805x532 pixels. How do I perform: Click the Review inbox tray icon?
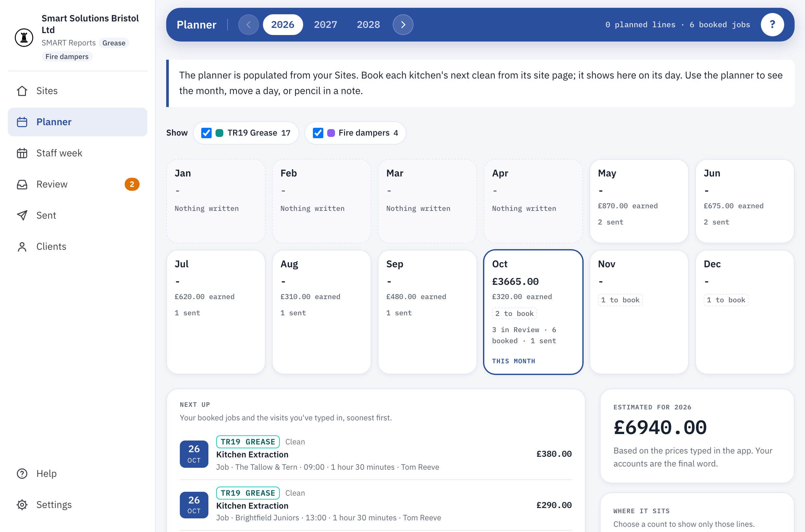click(22, 184)
